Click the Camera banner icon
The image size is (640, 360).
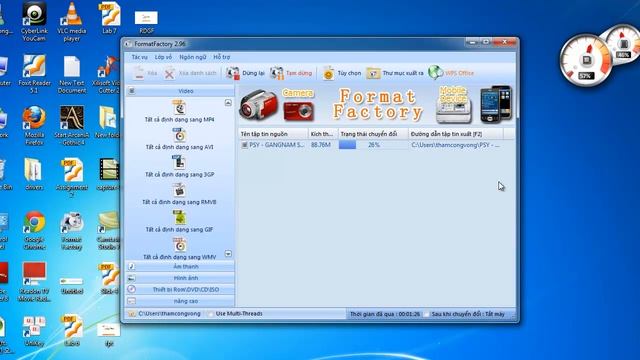298,105
